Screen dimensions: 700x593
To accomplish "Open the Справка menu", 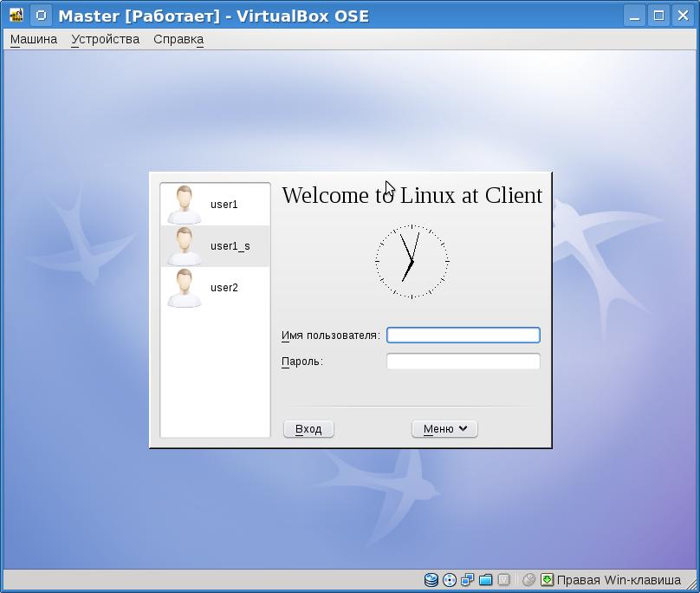I will tap(178, 39).
